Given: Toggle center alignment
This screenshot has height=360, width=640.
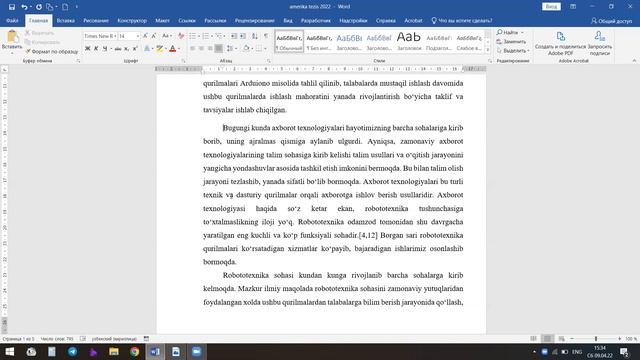Looking at the screenshot, I should click(x=201, y=49).
